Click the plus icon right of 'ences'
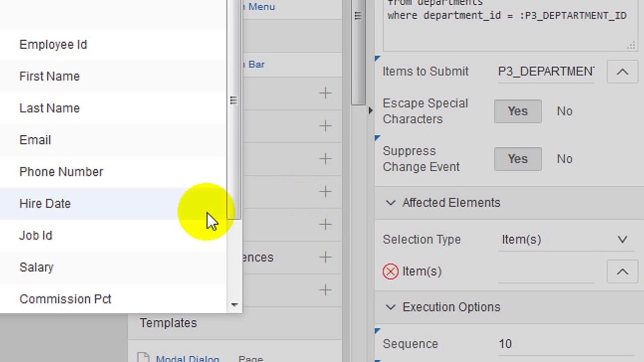The image size is (644, 362). point(325,257)
